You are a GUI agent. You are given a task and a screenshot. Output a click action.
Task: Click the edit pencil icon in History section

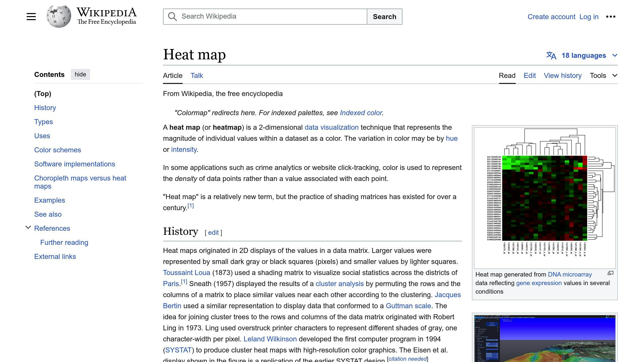(x=214, y=233)
